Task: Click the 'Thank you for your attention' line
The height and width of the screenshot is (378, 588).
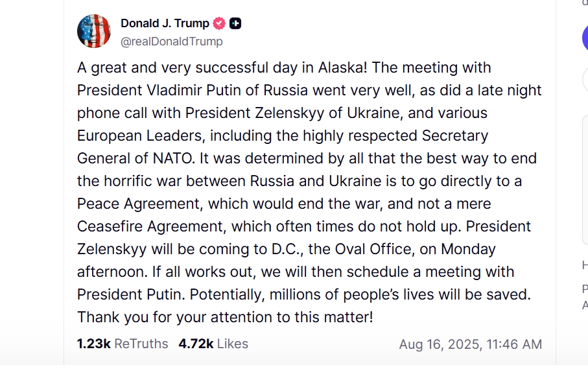Action: tap(225, 318)
